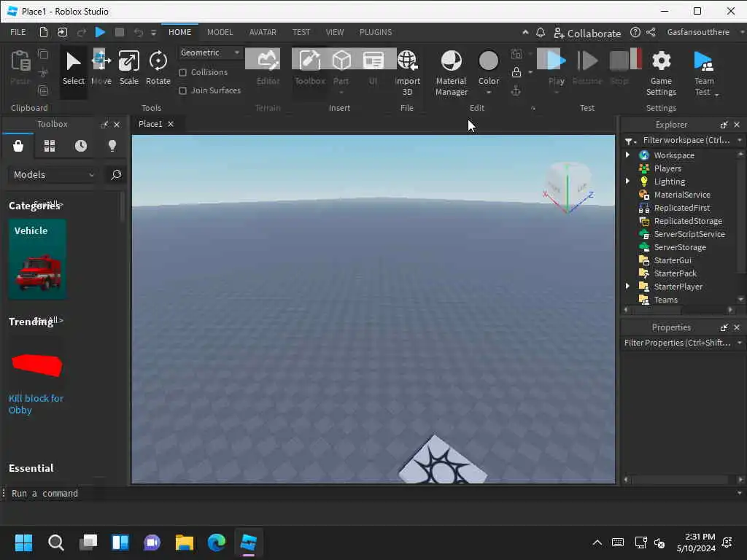The image size is (747, 560).
Task: Toggle the Collisions checkbox
Action: click(182, 72)
